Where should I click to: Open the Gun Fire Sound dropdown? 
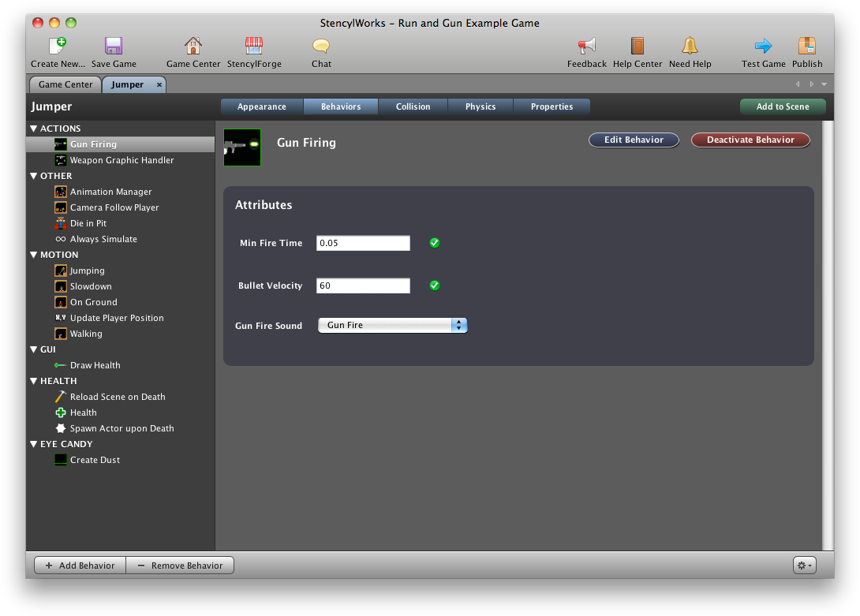click(x=392, y=325)
